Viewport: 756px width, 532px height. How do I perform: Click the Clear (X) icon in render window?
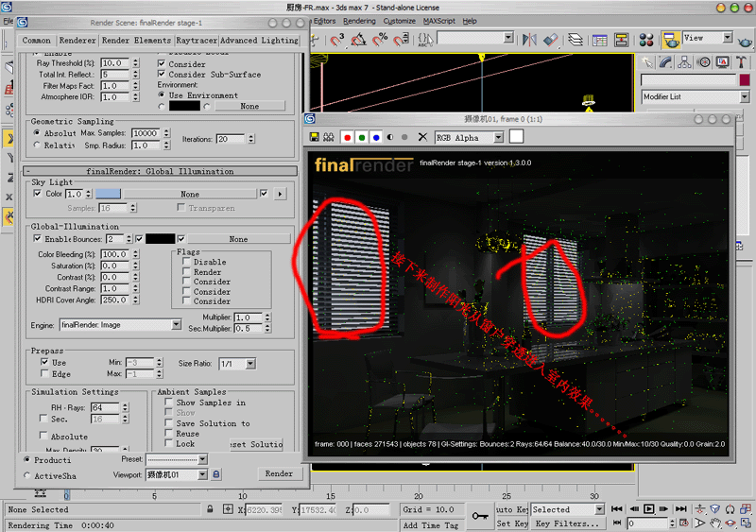tap(422, 138)
